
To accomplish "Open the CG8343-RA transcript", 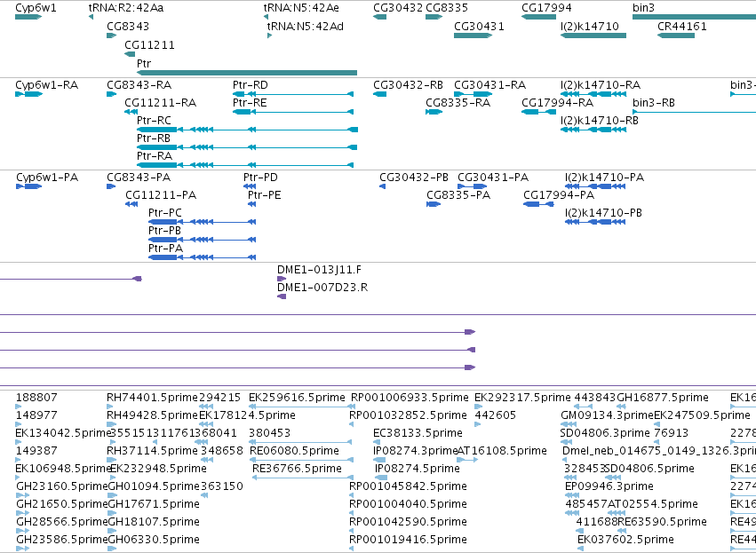I will tap(112, 94).
